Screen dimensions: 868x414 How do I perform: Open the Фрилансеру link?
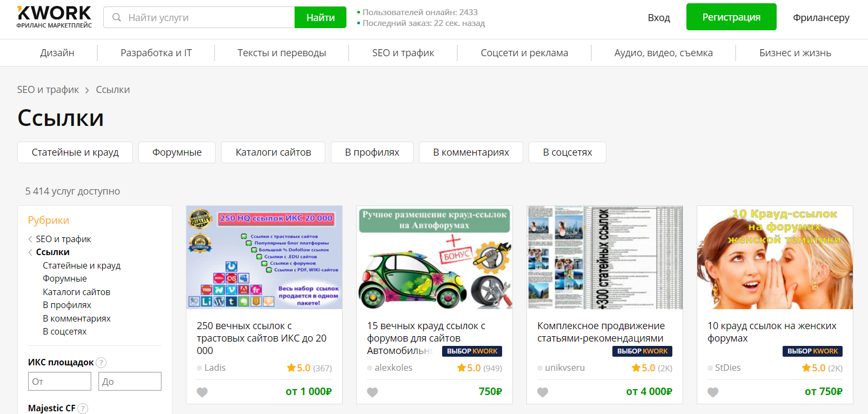tap(821, 17)
